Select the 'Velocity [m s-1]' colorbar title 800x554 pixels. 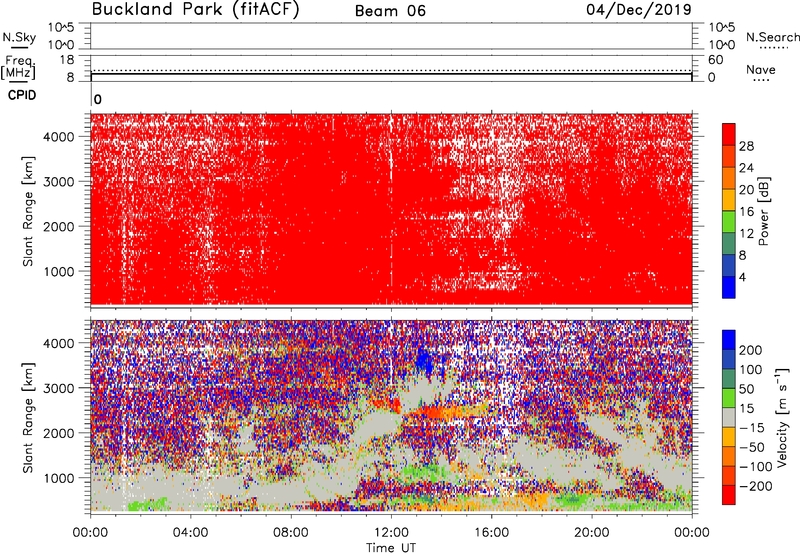(x=782, y=417)
